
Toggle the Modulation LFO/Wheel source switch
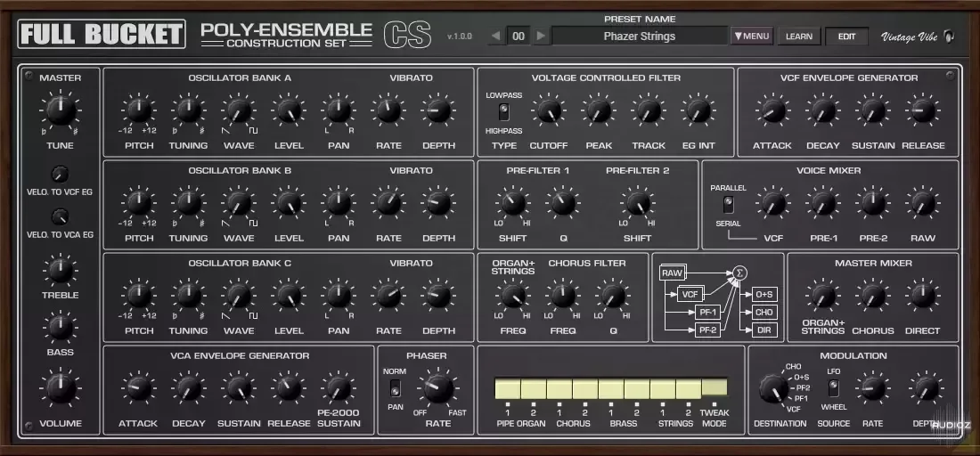[834, 388]
